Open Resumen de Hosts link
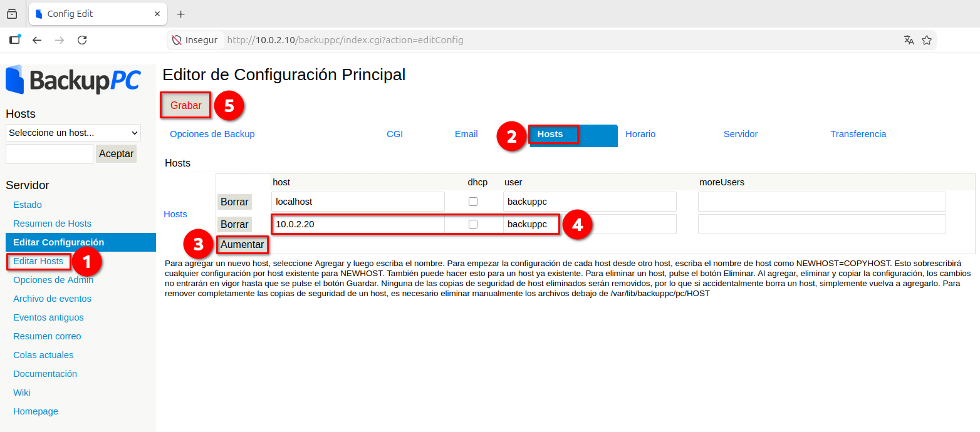 coord(52,224)
